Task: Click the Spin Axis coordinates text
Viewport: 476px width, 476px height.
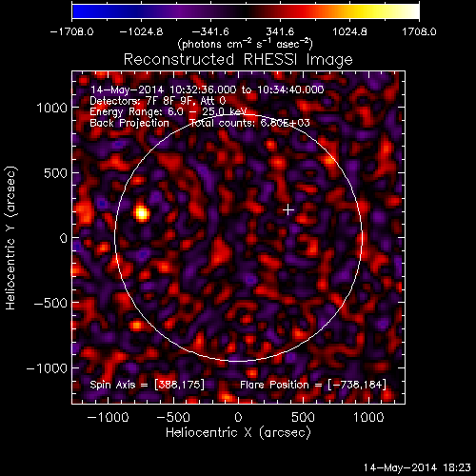Action: 148,385
